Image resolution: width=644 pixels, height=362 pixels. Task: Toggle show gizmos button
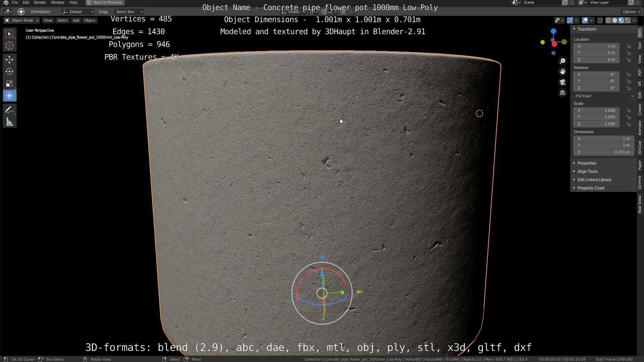pyautogui.click(x=570, y=20)
